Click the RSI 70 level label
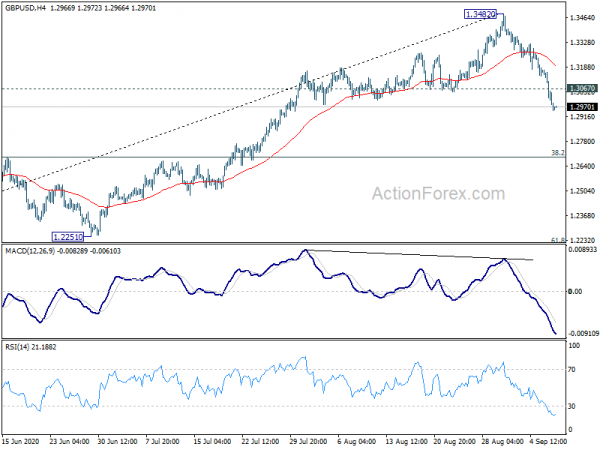Viewport: 600px width, 450px height. pyautogui.click(x=572, y=370)
